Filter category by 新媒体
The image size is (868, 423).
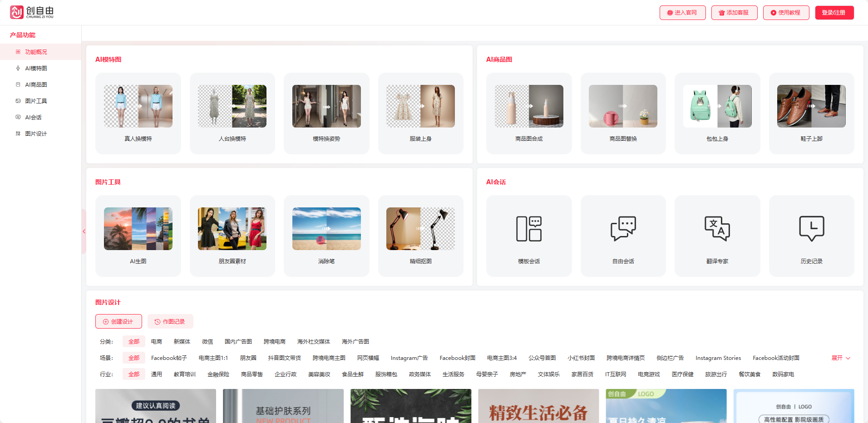(x=182, y=342)
